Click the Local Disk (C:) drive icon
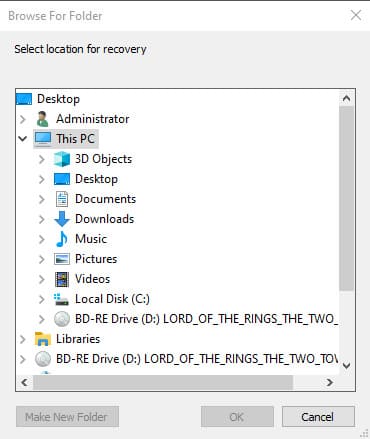This screenshot has width=370, height=439. coord(61,299)
